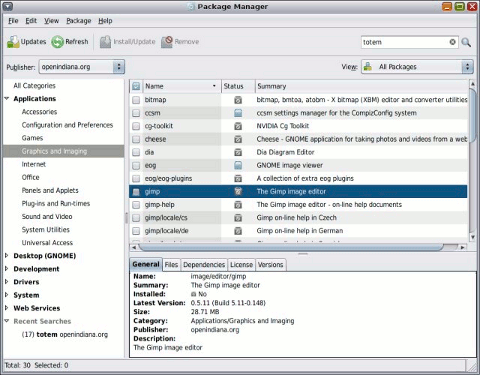Screen dimensions: 480x375
Task: Collapse the Recent Searches section
Action: pos(7,321)
